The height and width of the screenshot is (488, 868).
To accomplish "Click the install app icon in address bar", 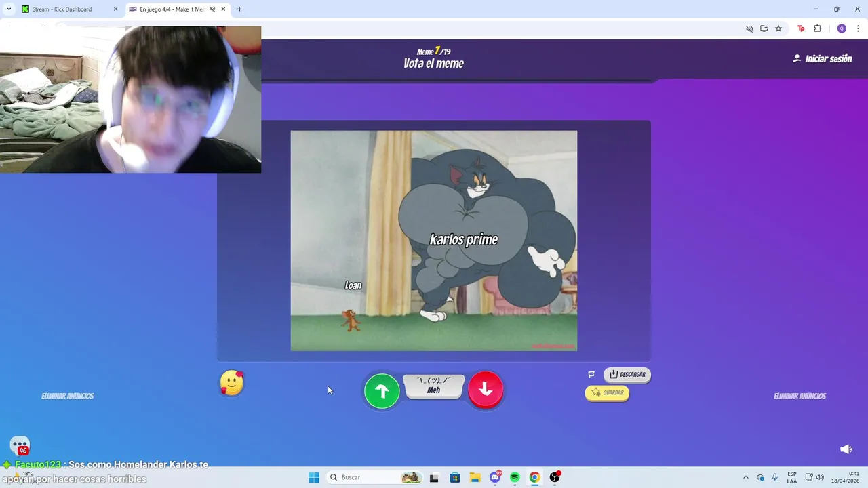I will (x=764, y=28).
